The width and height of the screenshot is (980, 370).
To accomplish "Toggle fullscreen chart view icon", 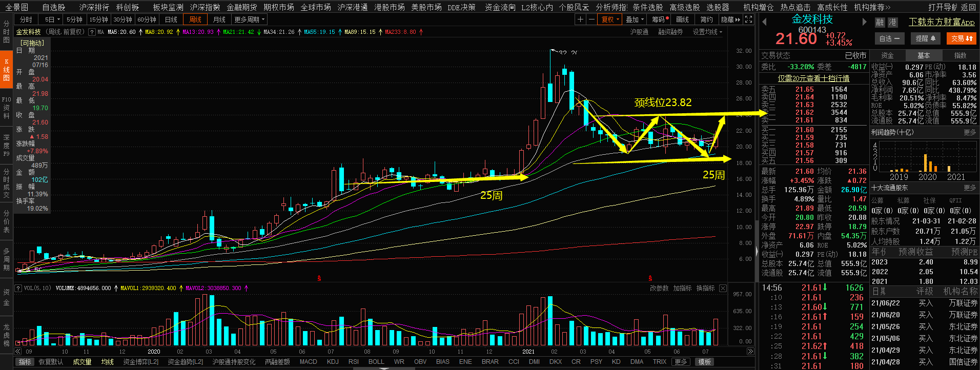I will (x=748, y=19).
